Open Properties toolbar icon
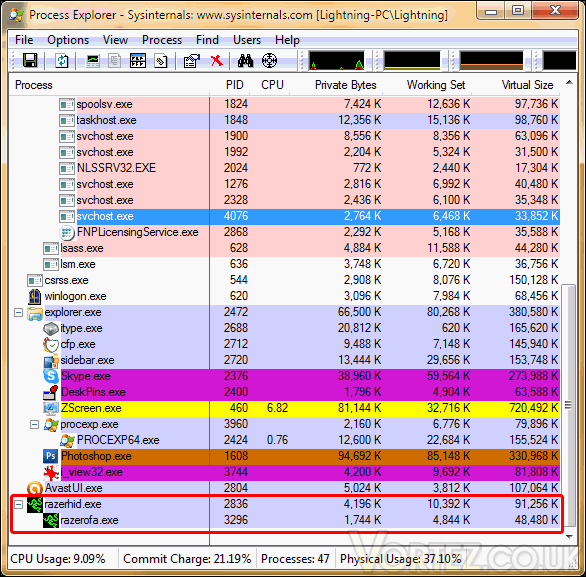This screenshot has height=577, width=586. (x=192, y=60)
